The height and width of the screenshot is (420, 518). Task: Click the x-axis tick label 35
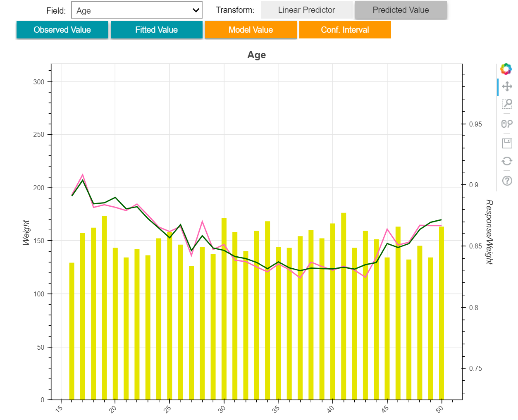(276, 409)
